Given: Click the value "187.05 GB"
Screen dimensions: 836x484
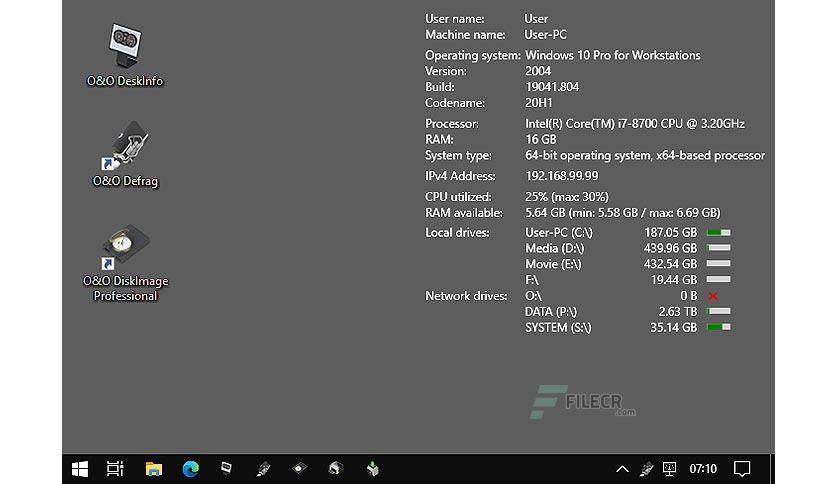Looking at the screenshot, I should click(670, 233).
